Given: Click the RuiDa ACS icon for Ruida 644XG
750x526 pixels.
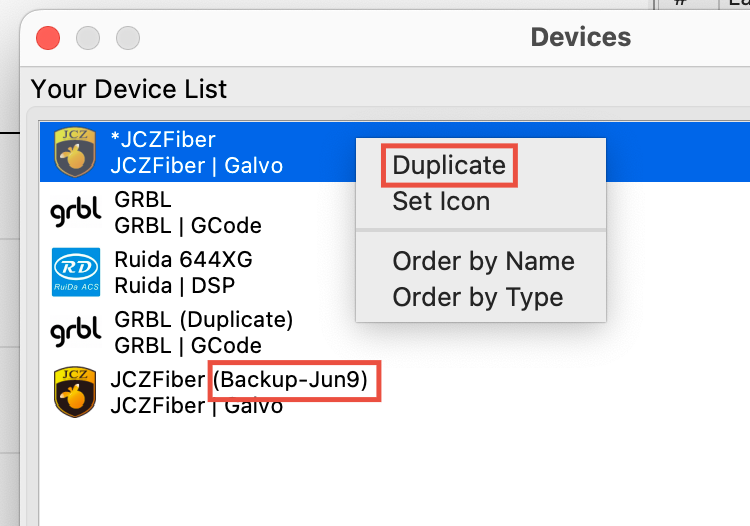Looking at the screenshot, I should 76,272.
